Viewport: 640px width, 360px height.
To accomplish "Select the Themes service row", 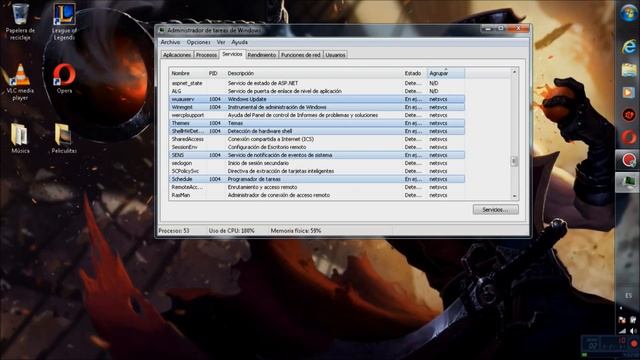I will click(x=317, y=123).
